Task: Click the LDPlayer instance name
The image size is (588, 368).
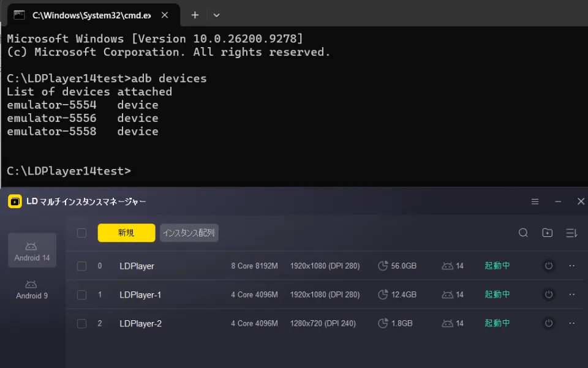Action: pos(137,266)
